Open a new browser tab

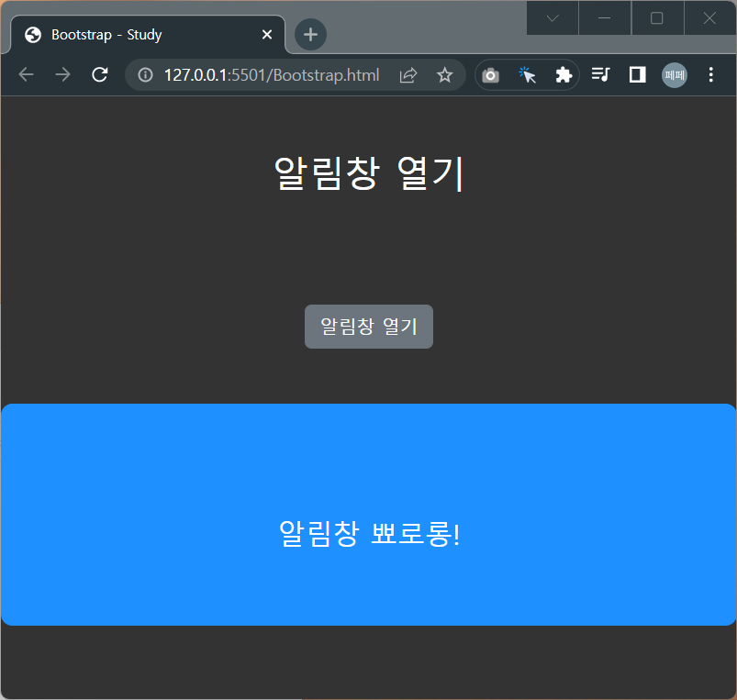(x=309, y=34)
